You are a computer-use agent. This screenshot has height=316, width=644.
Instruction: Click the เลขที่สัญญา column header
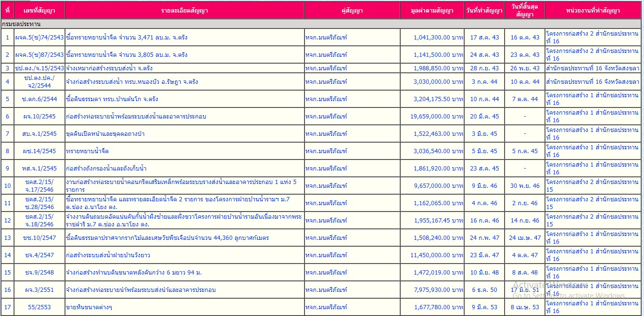point(39,11)
